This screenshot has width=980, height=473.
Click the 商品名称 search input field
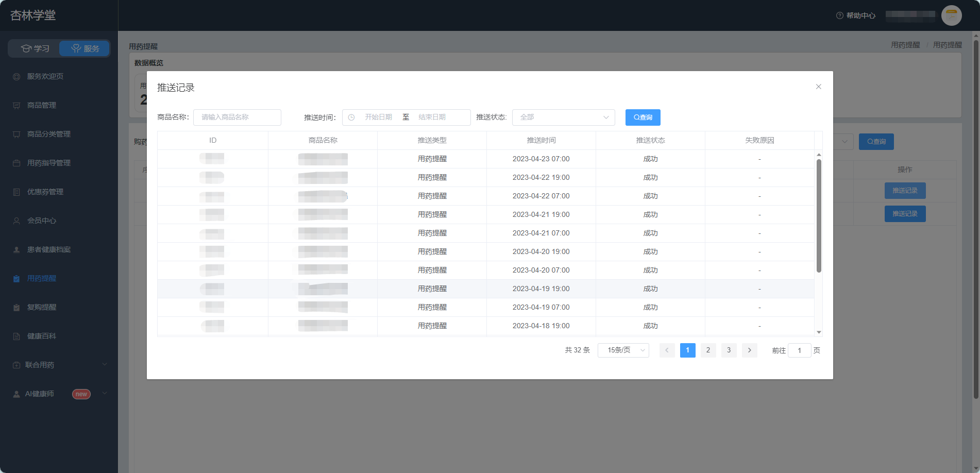[237, 117]
